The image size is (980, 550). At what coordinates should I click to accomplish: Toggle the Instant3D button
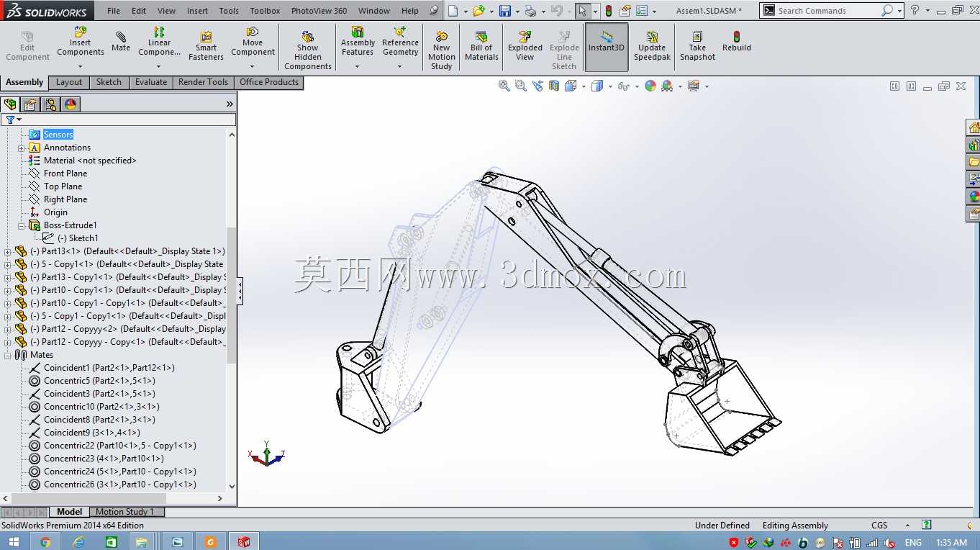pos(607,47)
